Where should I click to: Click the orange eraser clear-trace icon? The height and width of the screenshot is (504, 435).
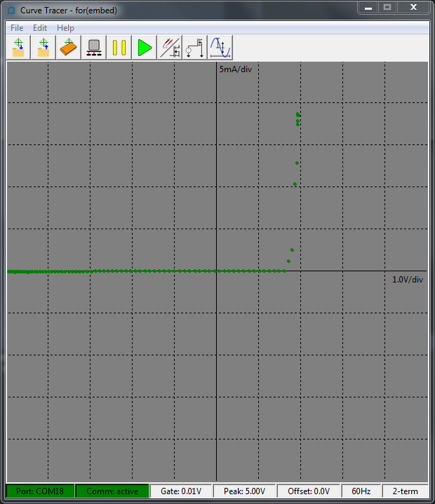[x=69, y=48]
